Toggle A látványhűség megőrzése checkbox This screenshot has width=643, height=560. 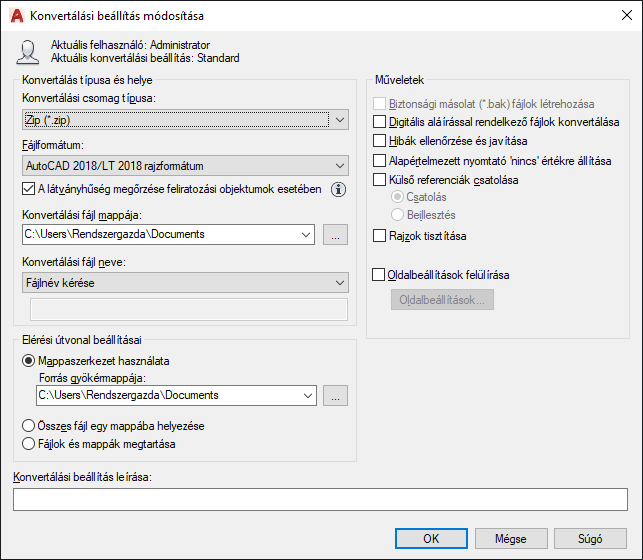pos(28,189)
